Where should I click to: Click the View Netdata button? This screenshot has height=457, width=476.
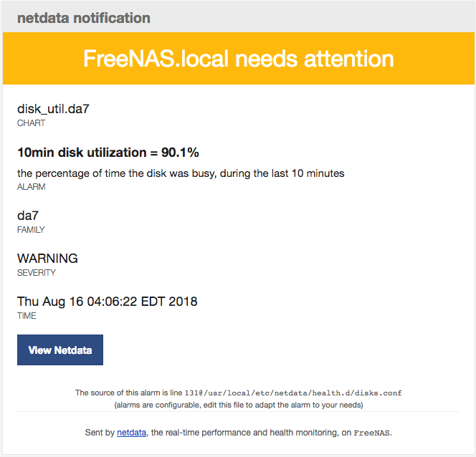[60, 350]
